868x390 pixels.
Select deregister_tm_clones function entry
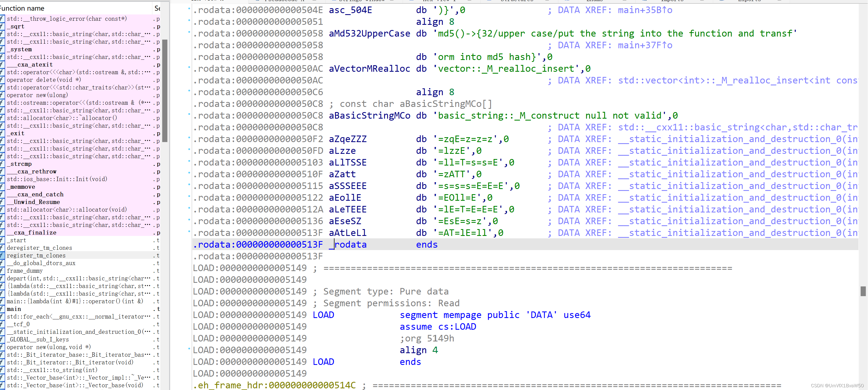point(39,248)
